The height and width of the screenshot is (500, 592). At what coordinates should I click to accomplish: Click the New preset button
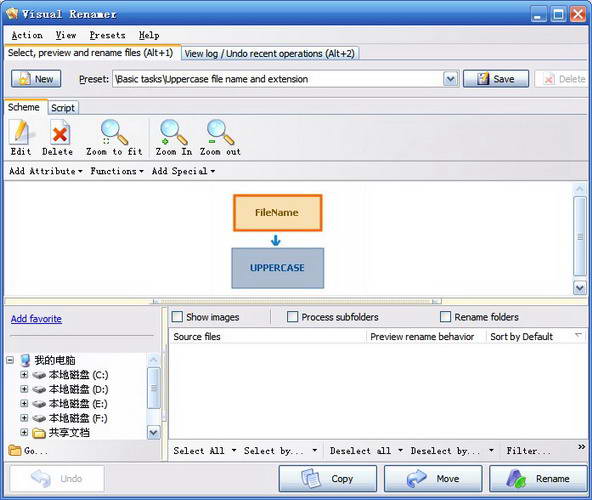36,79
